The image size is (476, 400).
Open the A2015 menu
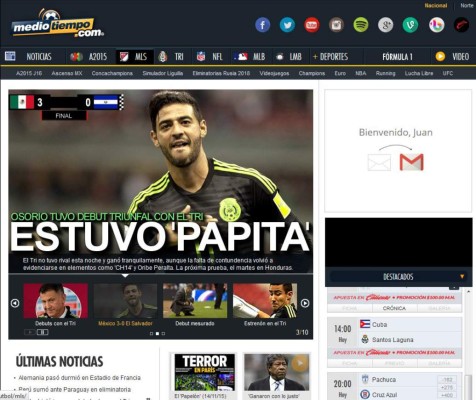[98, 57]
